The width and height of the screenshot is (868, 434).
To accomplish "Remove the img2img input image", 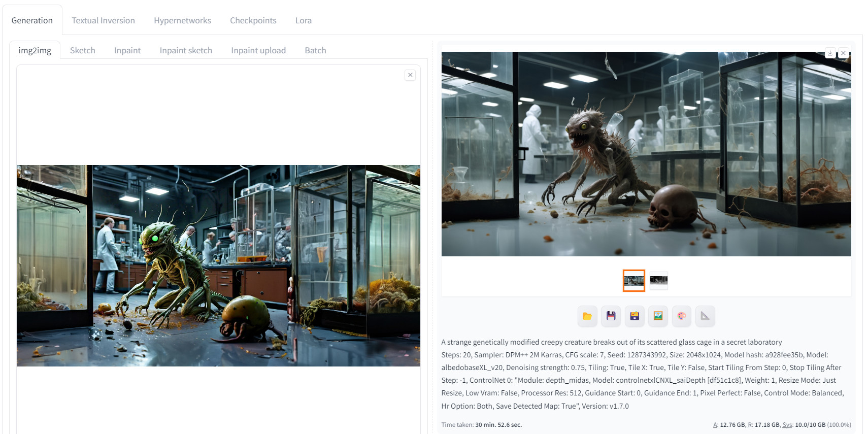I will click(x=410, y=75).
